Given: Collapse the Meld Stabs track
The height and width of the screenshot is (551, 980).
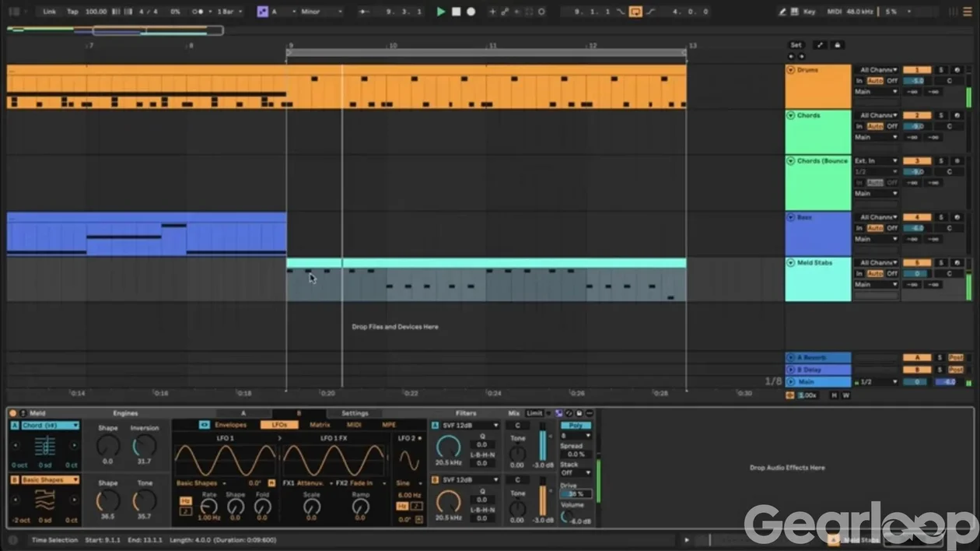Looking at the screenshot, I should pos(791,263).
